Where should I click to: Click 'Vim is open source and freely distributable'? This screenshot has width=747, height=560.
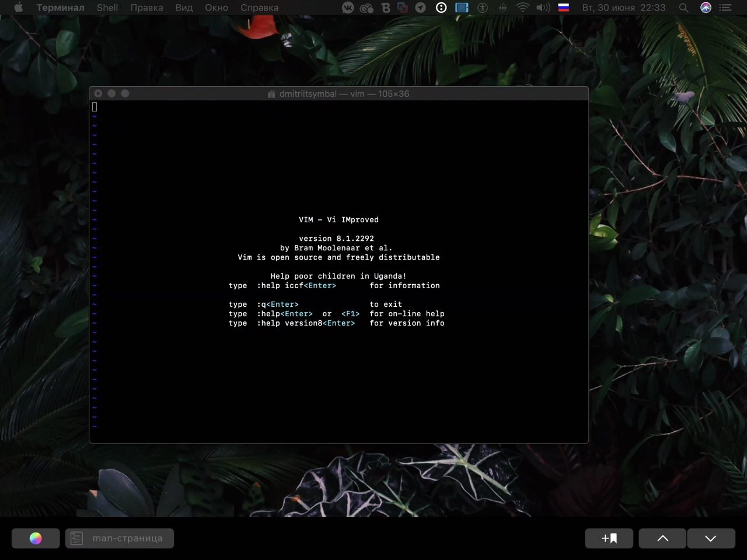338,257
